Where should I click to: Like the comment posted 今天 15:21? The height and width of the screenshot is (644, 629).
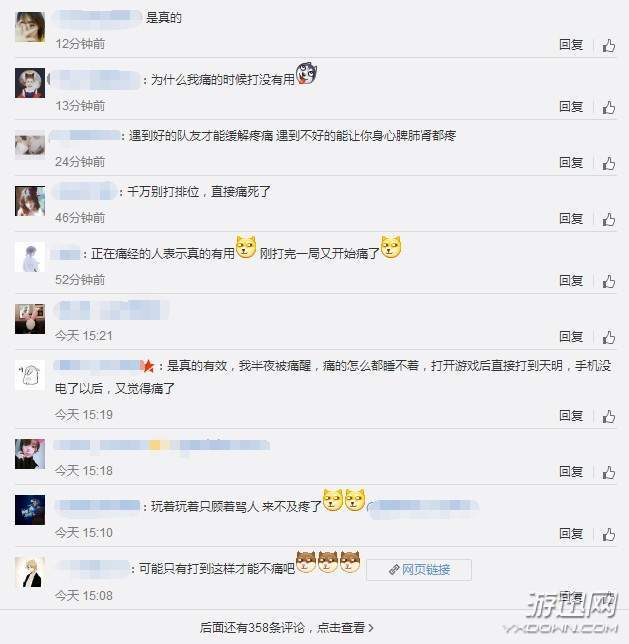[x=608, y=337]
